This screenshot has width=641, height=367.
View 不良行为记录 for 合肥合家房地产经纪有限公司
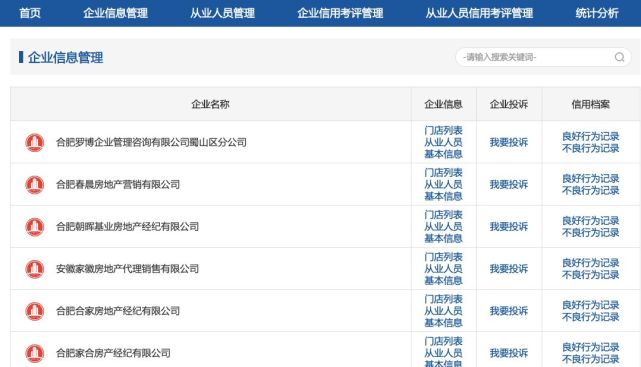pos(591,316)
